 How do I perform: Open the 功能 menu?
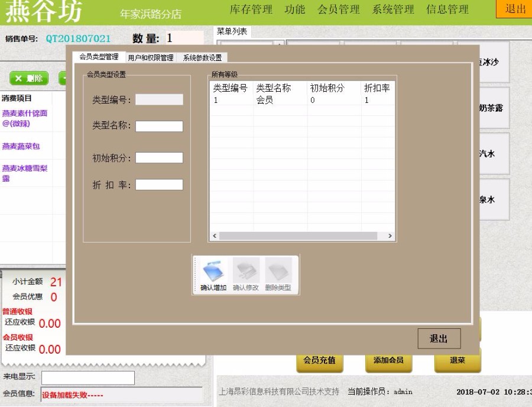(x=295, y=9)
